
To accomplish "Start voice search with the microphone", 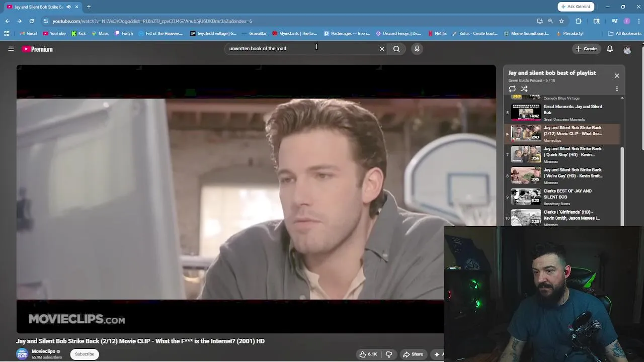I will point(417,49).
